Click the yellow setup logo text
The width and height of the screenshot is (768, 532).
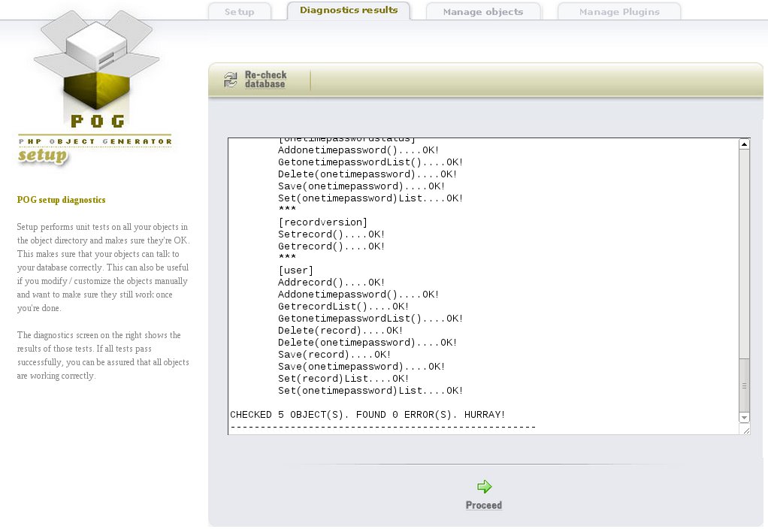pyautogui.click(x=43, y=156)
